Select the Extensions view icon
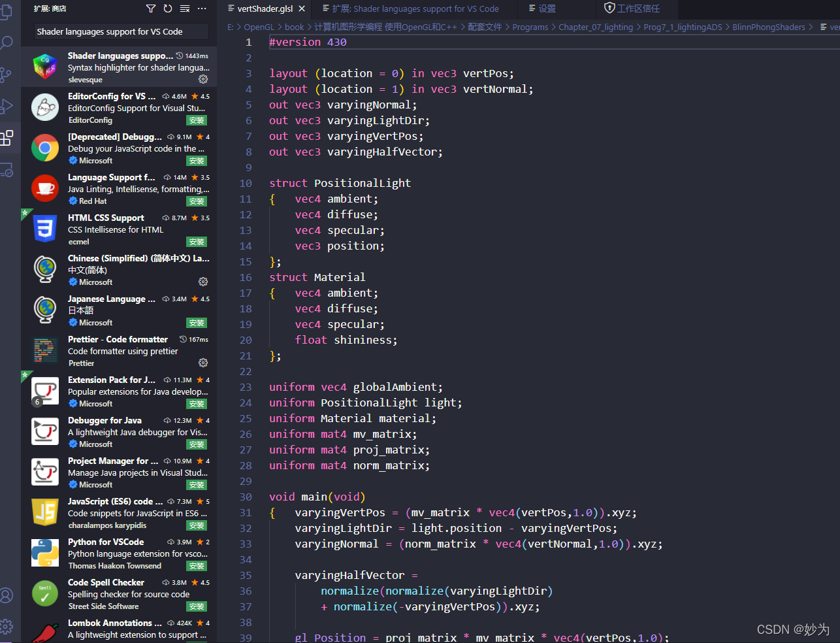840x643 pixels. coord(7,138)
